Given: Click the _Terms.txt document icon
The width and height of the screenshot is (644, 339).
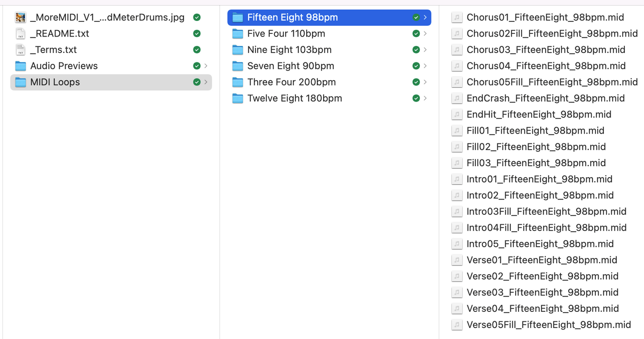Looking at the screenshot, I should pos(21,50).
